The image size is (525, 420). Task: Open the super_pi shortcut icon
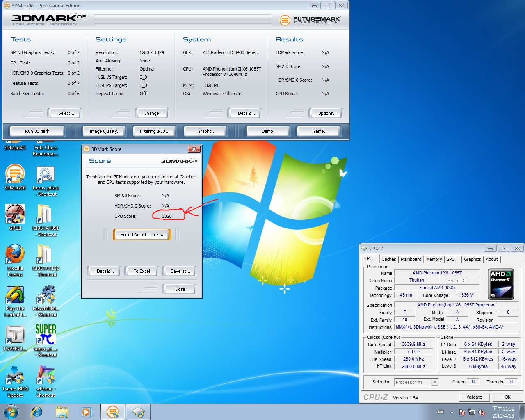pyautogui.click(x=46, y=340)
